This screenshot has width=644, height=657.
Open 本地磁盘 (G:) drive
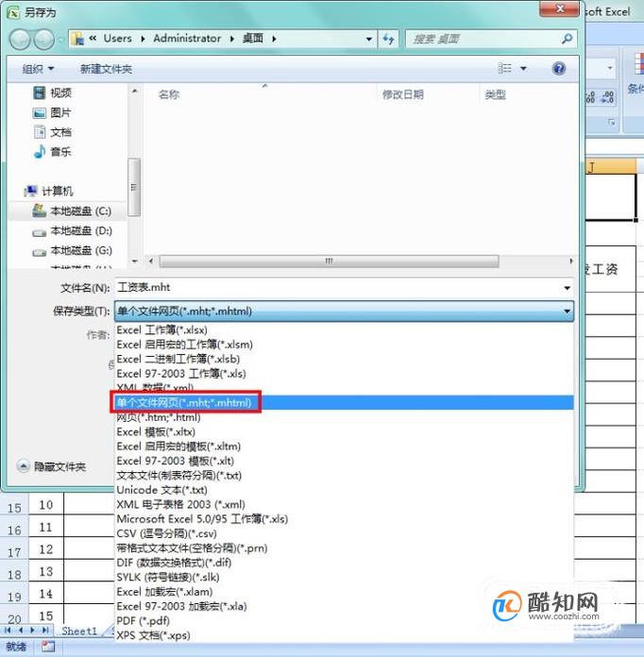pos(72,250)
